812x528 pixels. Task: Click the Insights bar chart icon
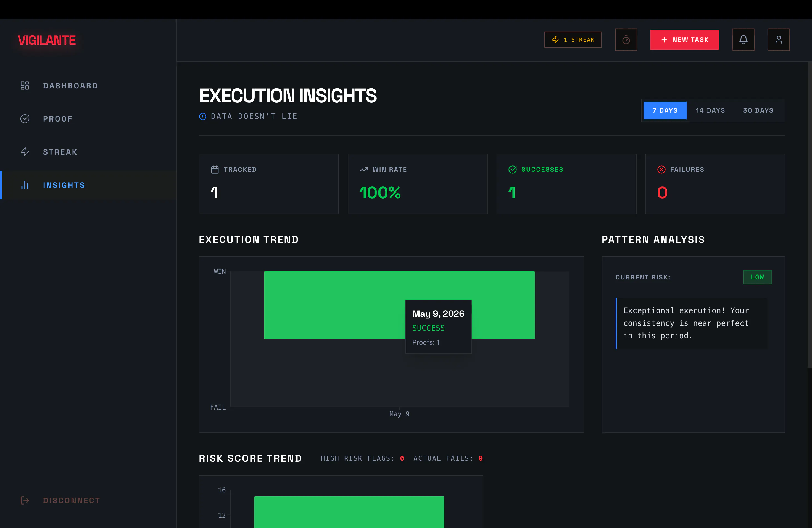click(x=25, y=185)
